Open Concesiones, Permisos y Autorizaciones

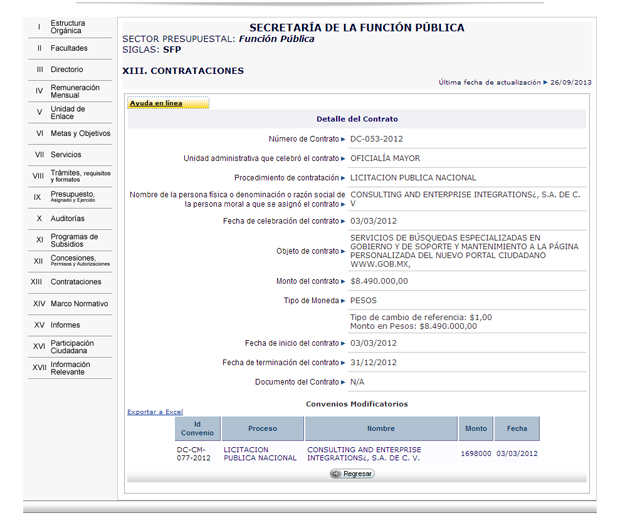tap(80, 261)
